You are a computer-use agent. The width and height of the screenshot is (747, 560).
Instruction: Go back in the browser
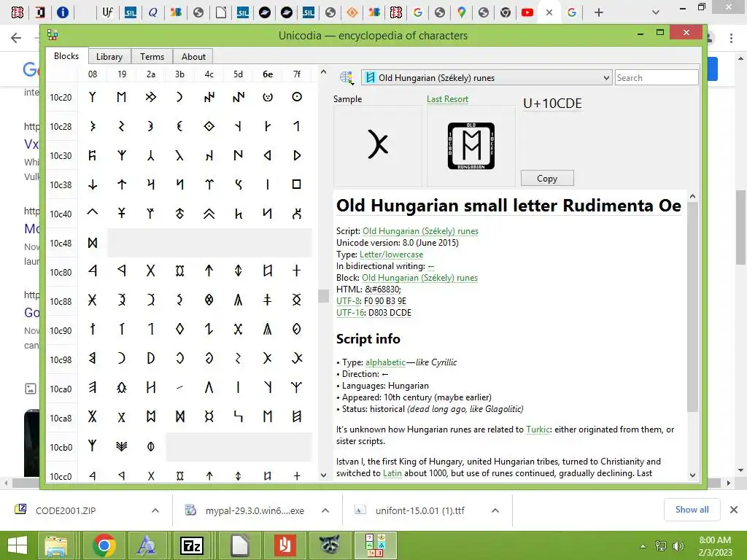16,38
